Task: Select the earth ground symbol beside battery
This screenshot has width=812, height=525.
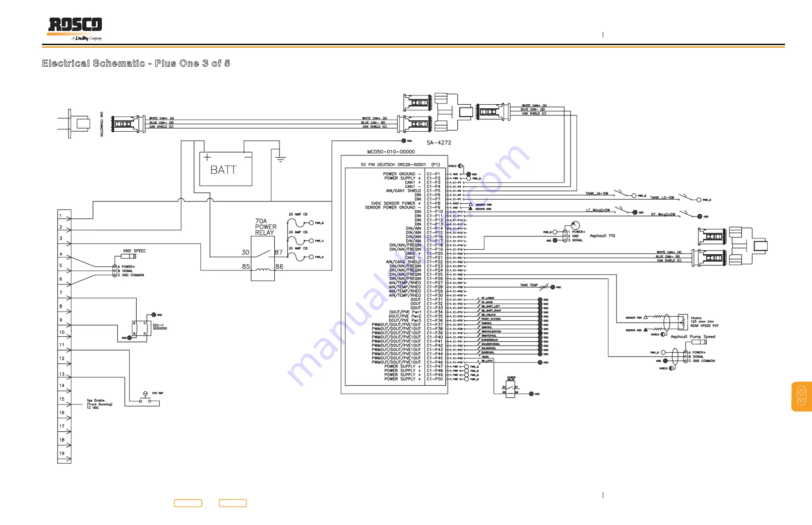Action: point(280,160)
